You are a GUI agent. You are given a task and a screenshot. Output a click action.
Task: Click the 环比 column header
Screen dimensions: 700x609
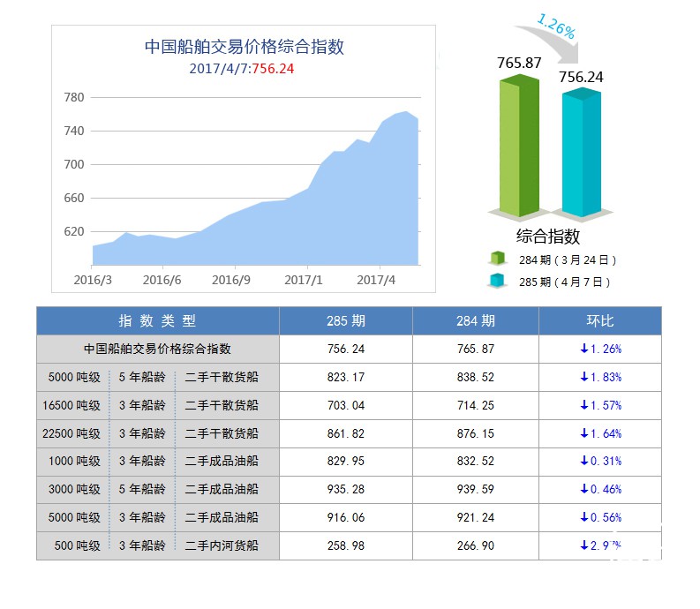click(600, 320)
